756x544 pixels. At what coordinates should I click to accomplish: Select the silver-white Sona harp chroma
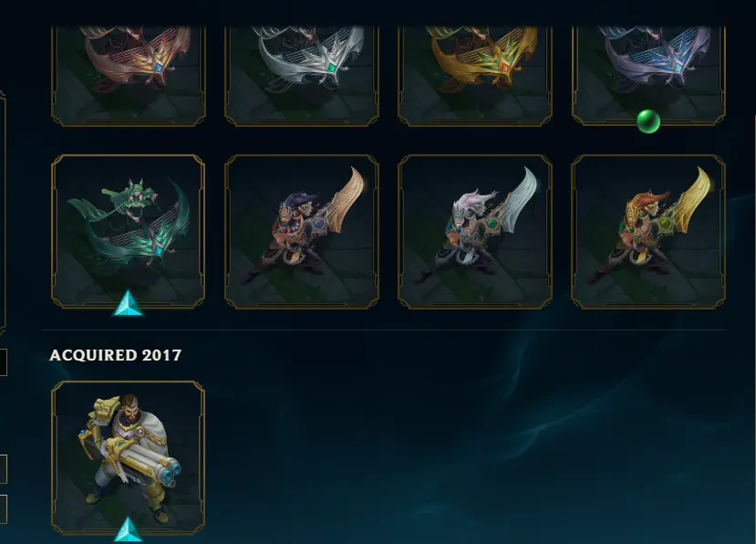(x=301, y=75)
